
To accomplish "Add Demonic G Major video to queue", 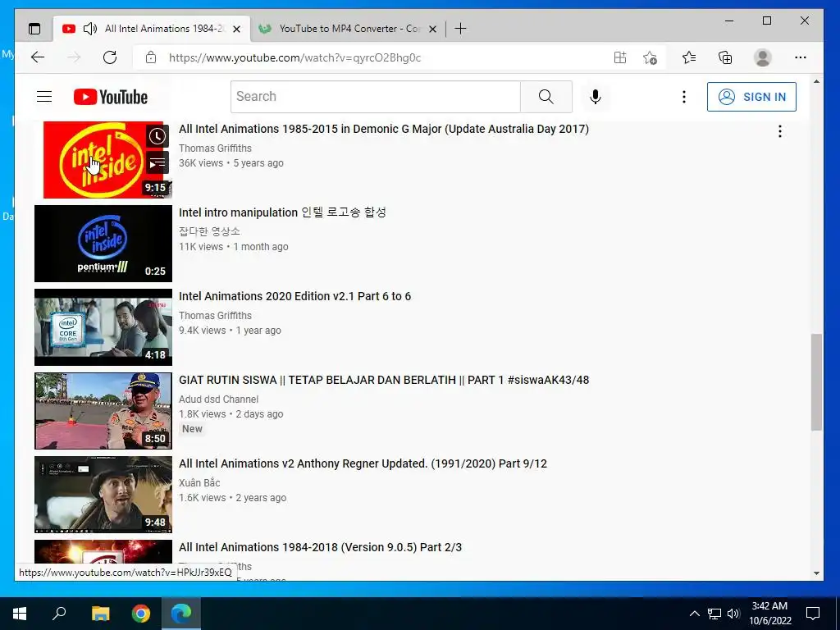I will tap(157, 163).
